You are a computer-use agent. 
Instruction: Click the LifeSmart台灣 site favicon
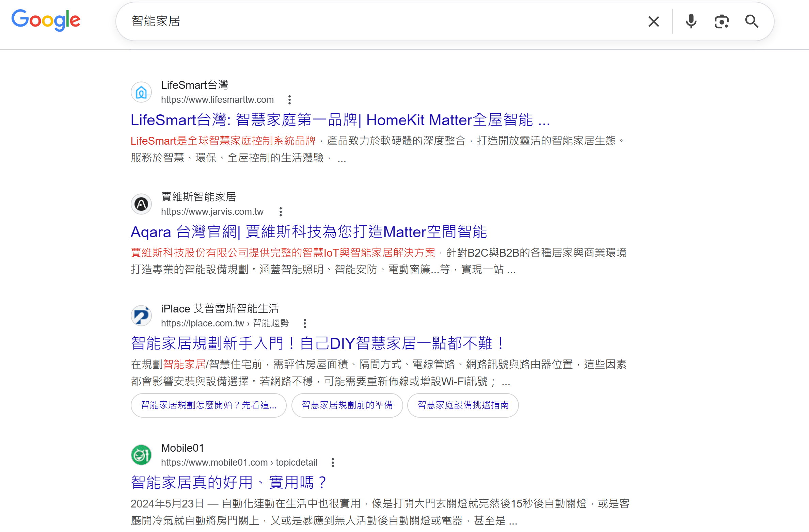coord(141,92)
